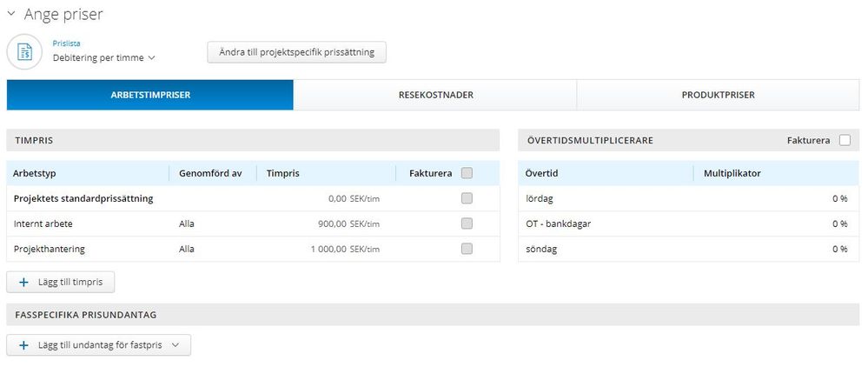Click plus icon in Lägg till timpris
868x367 pixels.
pos(23,282)
